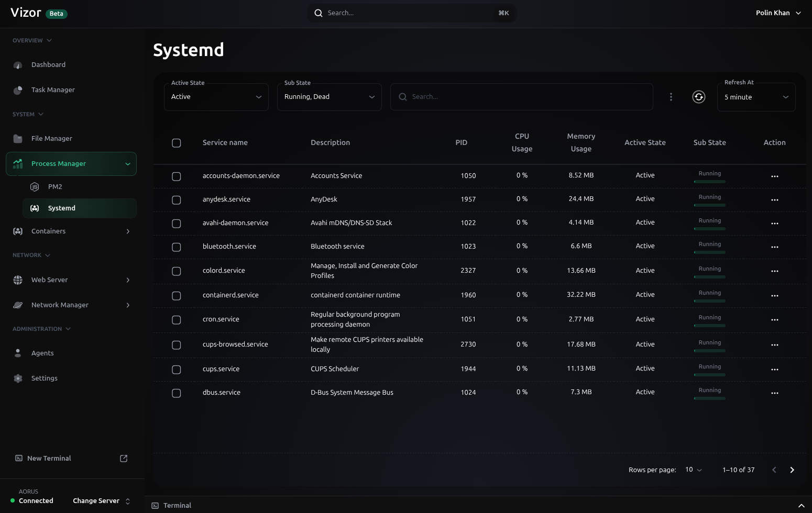
Task: Expand the Containers submenu arrow
Action: 128,231
